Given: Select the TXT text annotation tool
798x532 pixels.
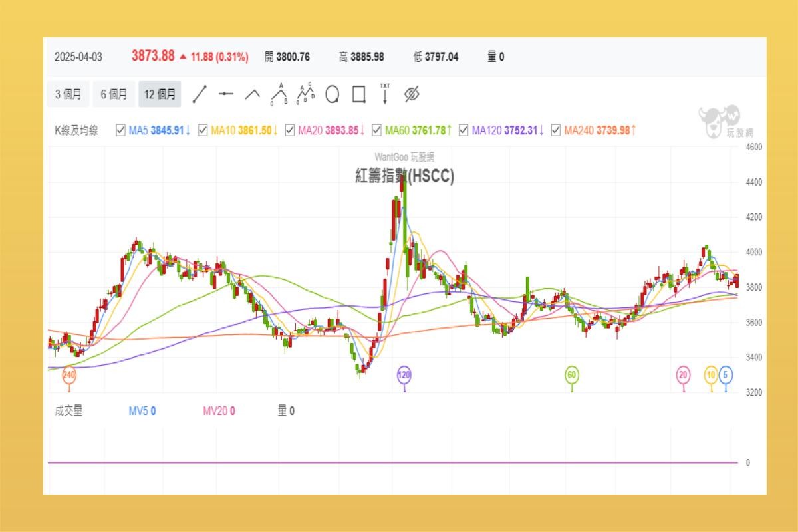Looking at the screenshot, I should click(385, 94).
